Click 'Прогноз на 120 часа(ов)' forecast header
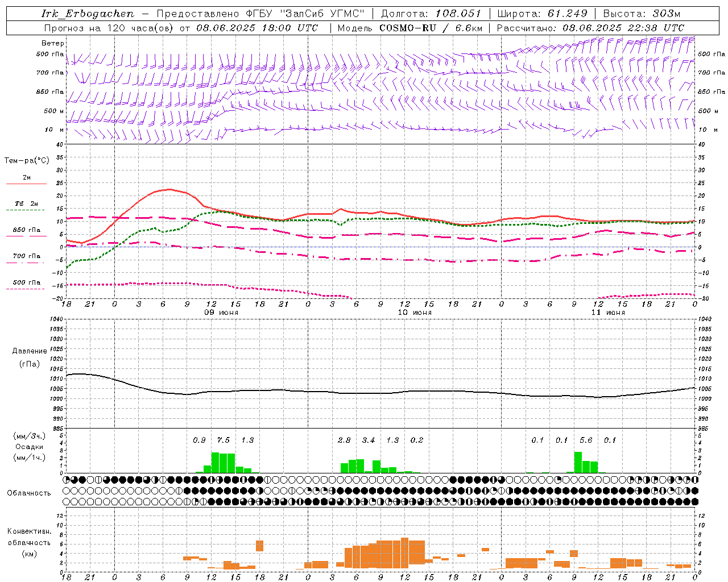This screenshot has height=582, width=728. [x=110, y=28]
